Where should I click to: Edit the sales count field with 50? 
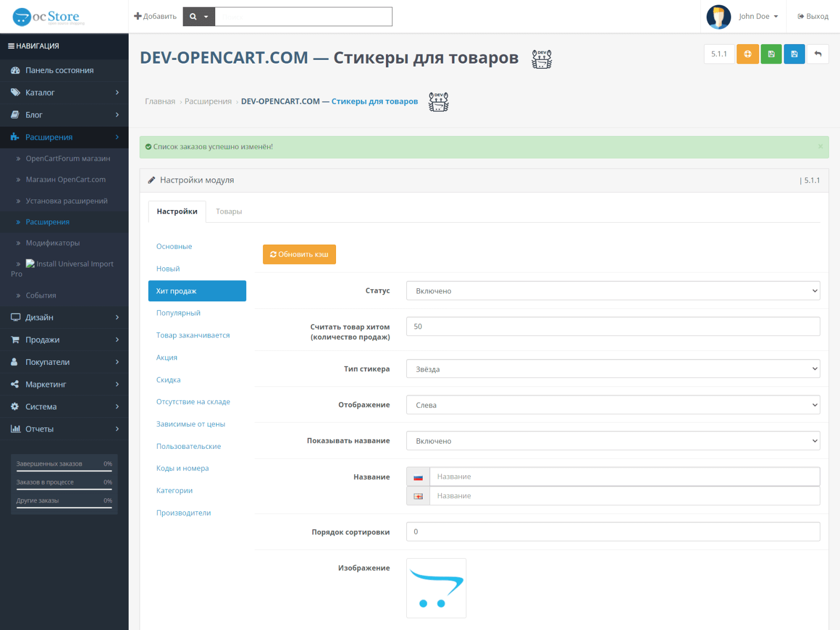613,327
